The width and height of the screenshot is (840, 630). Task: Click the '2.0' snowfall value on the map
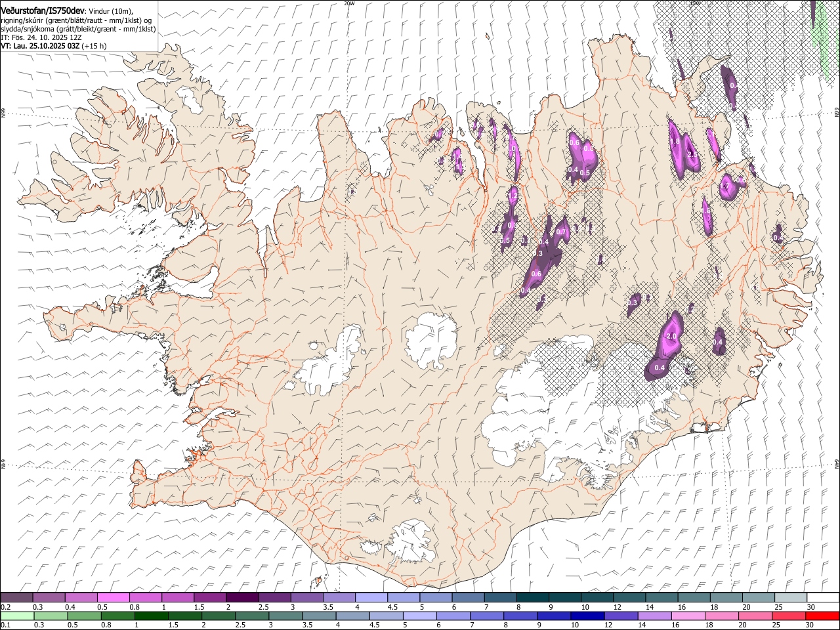click(x=671, y=336)
